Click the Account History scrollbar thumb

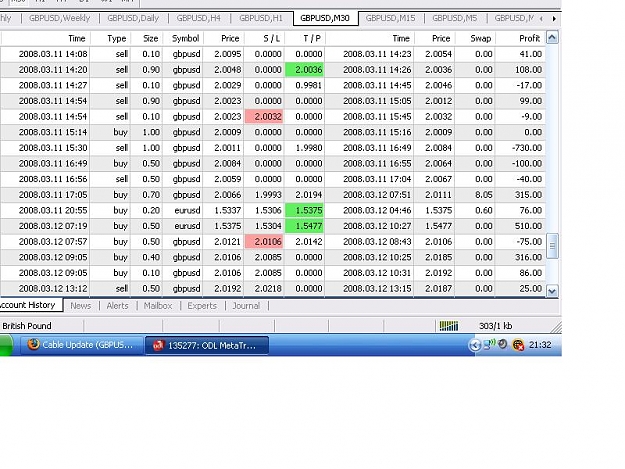click(552, 246)
